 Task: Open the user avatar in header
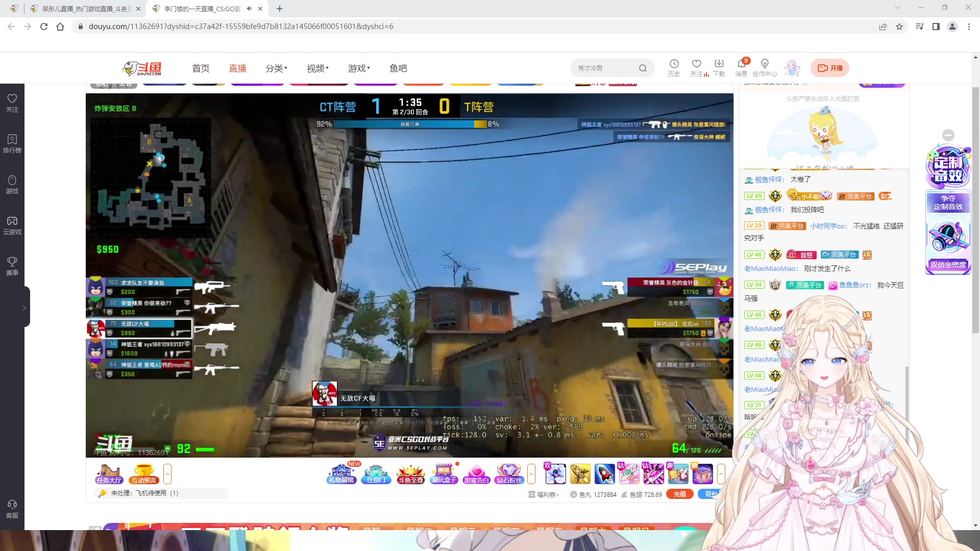pos(792,68)
